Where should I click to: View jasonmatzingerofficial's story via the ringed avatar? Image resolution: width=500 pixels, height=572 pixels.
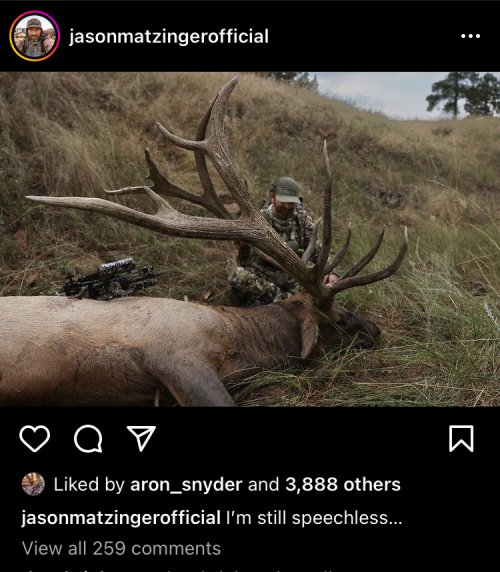pyautogui.click(x=35, y=36)
